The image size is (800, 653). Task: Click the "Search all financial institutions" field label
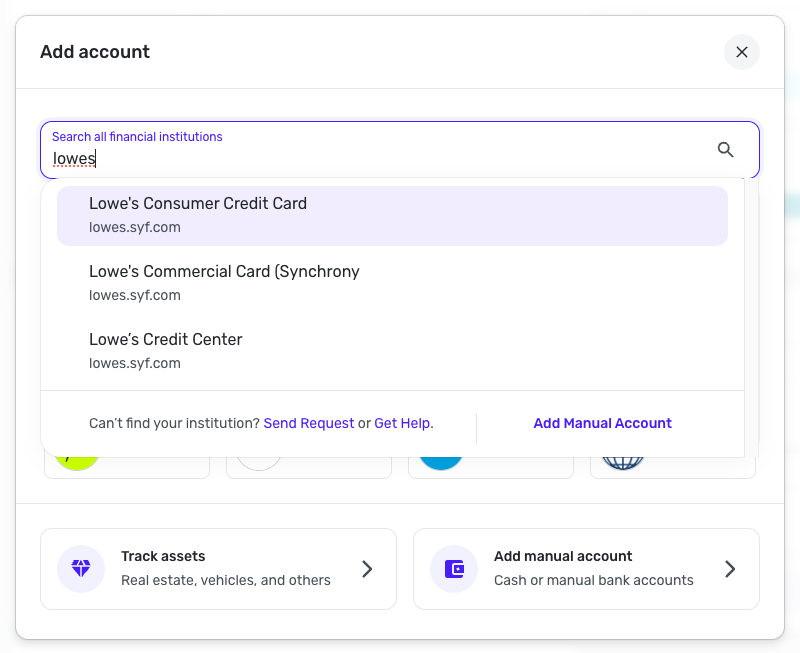[x=137, y=136]
